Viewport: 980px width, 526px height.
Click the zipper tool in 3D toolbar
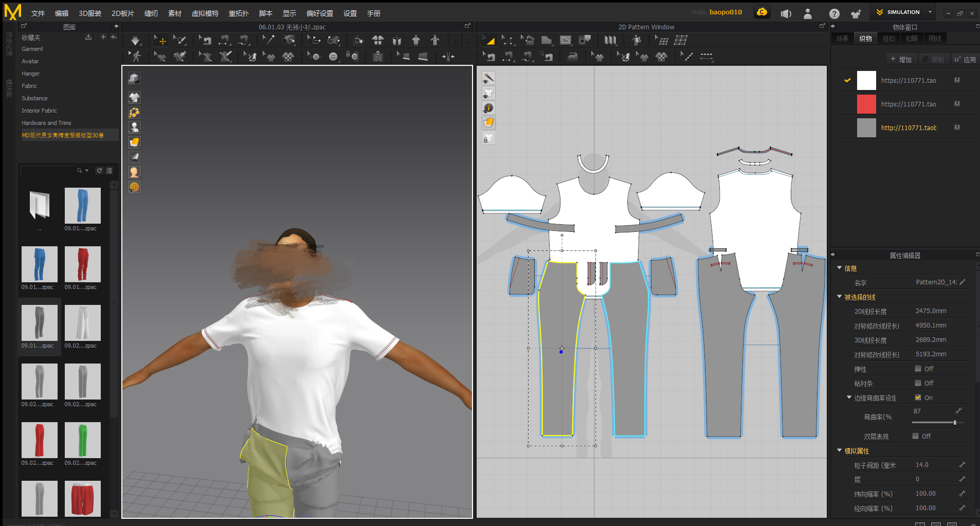378,57
